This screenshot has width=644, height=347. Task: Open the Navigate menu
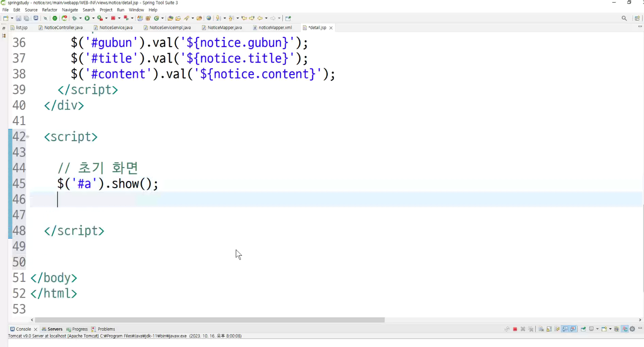click(x=70, y=10)
